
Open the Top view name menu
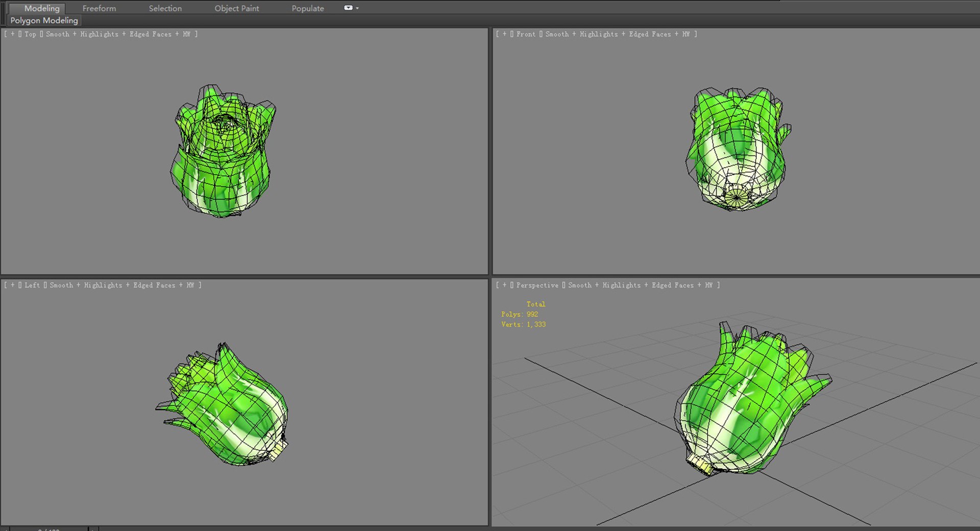(30, 34)
